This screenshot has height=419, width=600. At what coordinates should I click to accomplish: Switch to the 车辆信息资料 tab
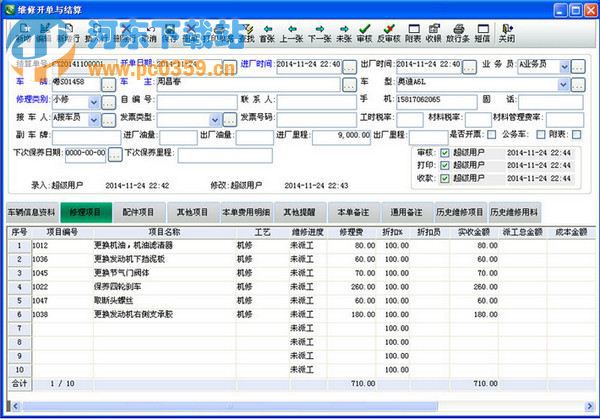click(32, 212)
